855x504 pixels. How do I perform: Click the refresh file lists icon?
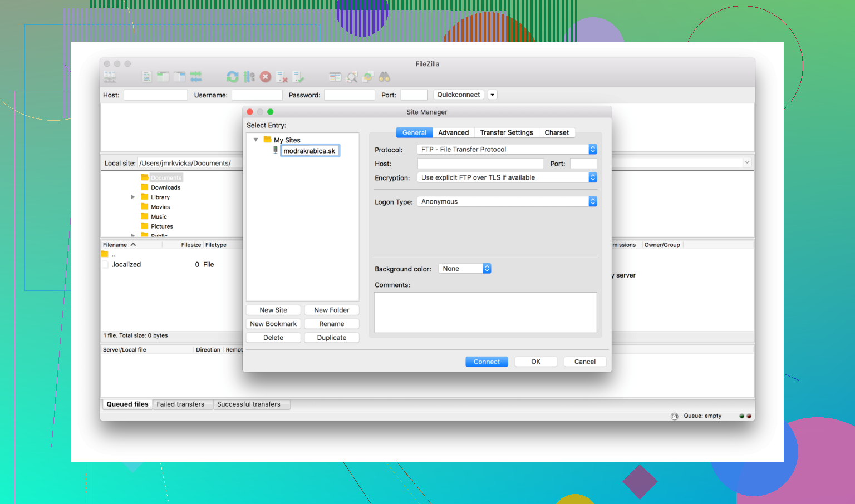(x=233, y=77)
